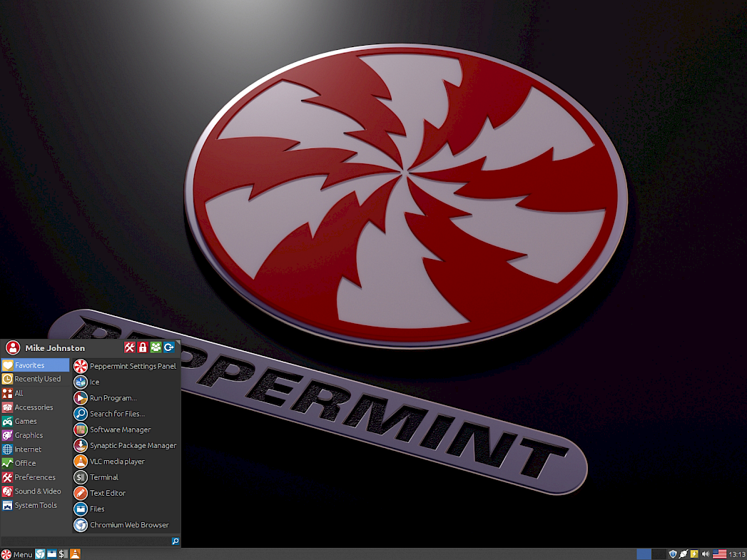Select the Favorites category
Screen dimensions: 747x560
point(35,365)
